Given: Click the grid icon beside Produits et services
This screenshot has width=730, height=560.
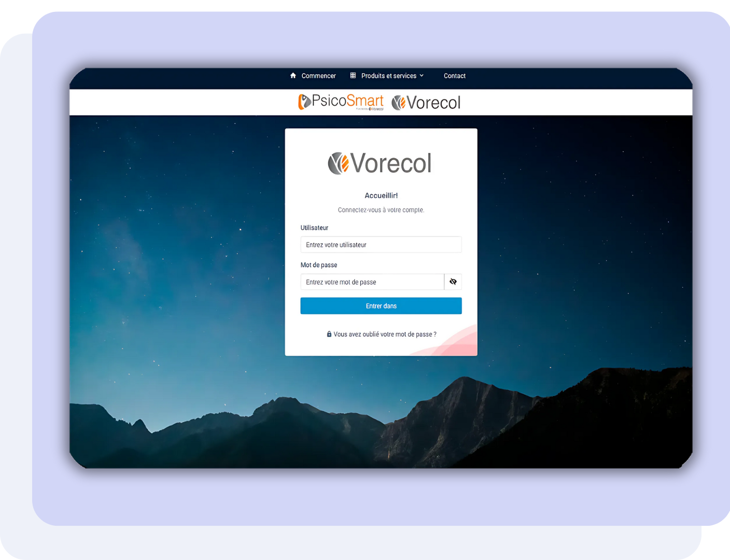Looking at the screenshot, I should (x=353, y=76).
